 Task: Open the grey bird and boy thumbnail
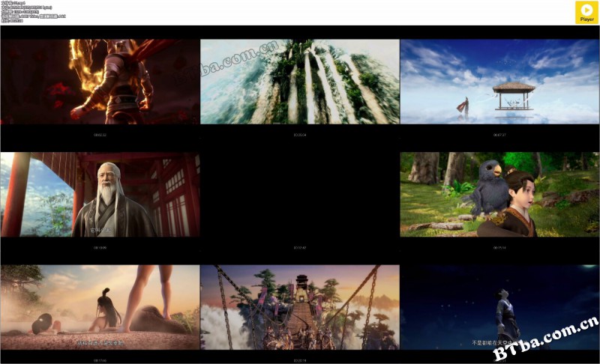click(499, 195)
